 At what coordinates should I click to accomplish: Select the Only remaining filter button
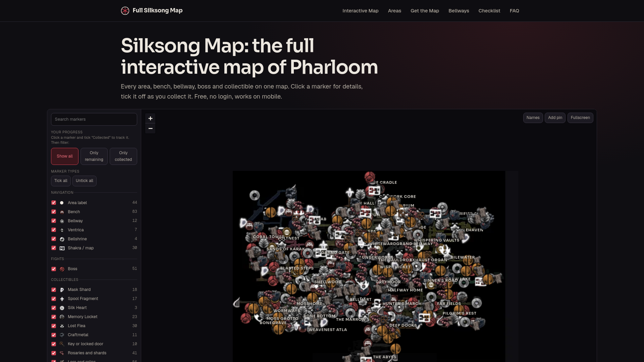point(94,156)
